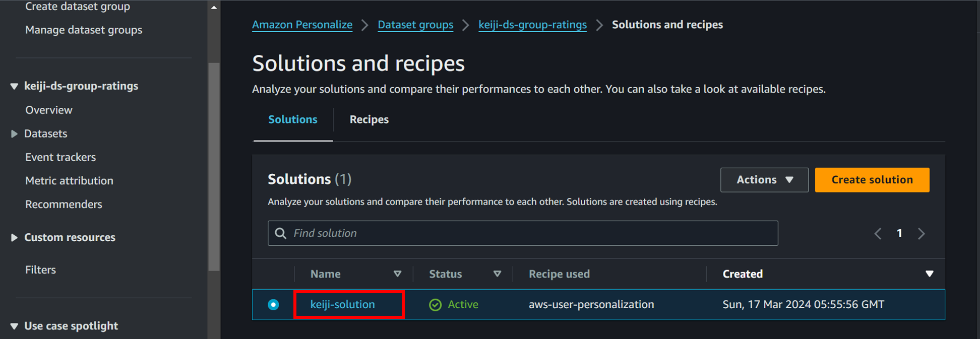This screenshot has width=980, height=339.
Task: Click the Create solution button
Action: pos(872,180)
